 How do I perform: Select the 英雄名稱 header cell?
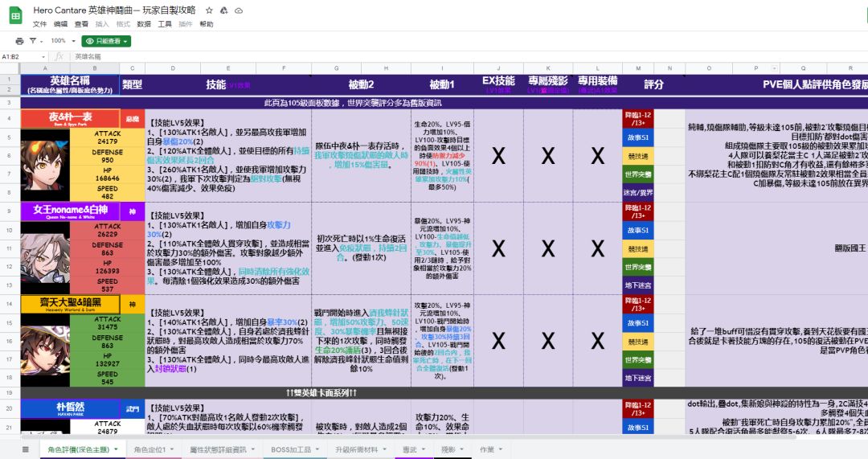click(70, 84)
